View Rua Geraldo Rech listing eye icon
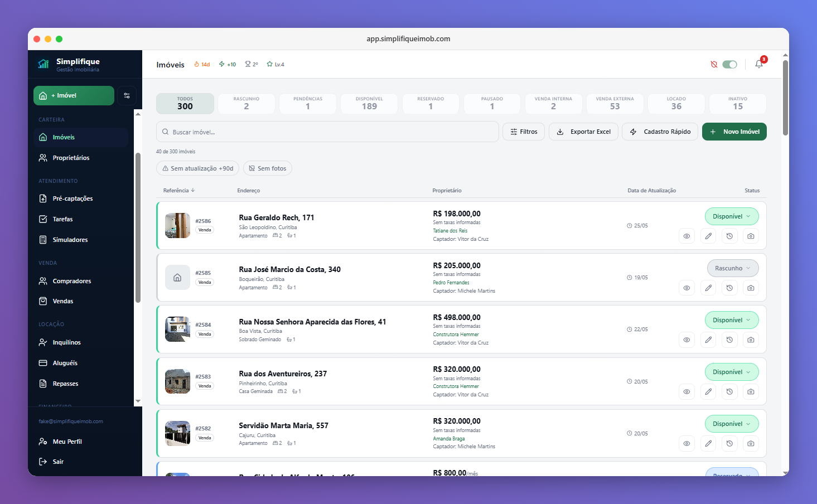This screenshot has width=817, height=504. click(687, 236)
